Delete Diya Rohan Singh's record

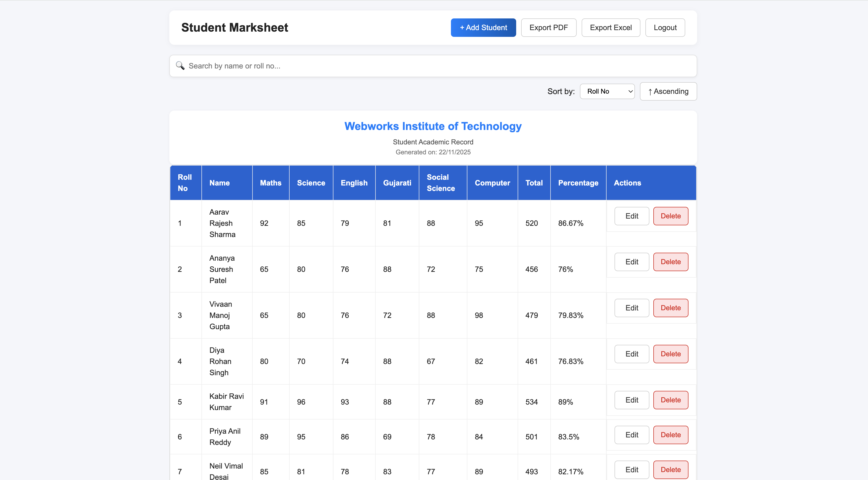point(671,354)
